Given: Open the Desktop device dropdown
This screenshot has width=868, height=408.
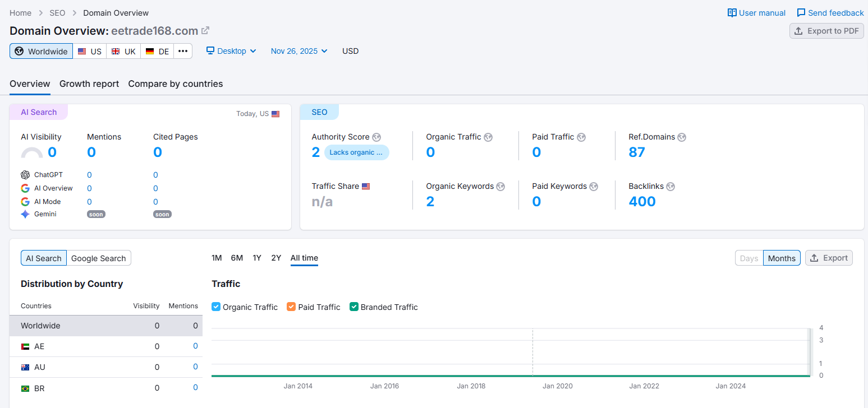Looking at the screenshot, I should pos(231,51).
